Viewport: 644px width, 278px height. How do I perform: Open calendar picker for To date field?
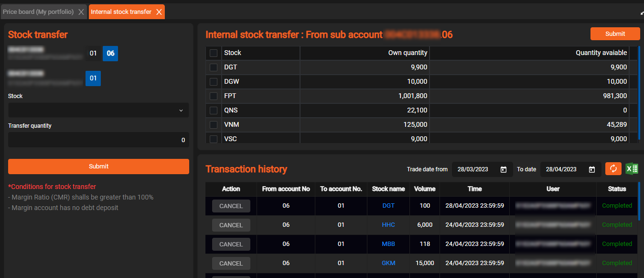pos(591,169)
